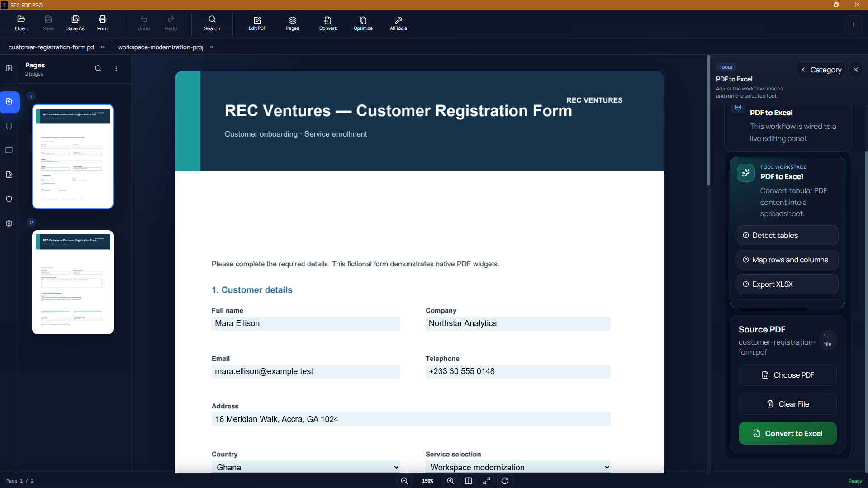Expand the Country dropdown showing Ghana

(306, 467)
